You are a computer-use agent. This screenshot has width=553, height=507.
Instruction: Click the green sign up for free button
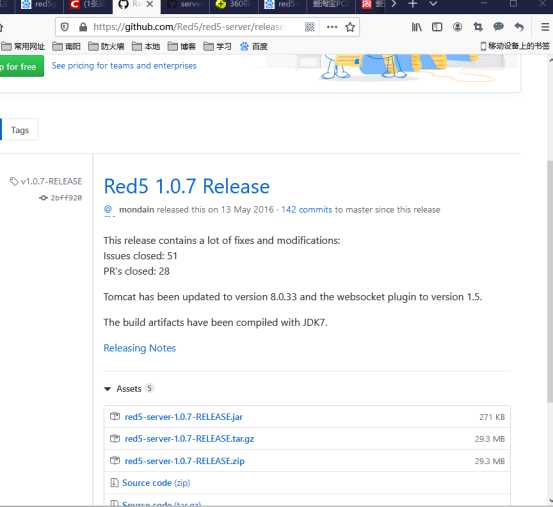point(22,66)
